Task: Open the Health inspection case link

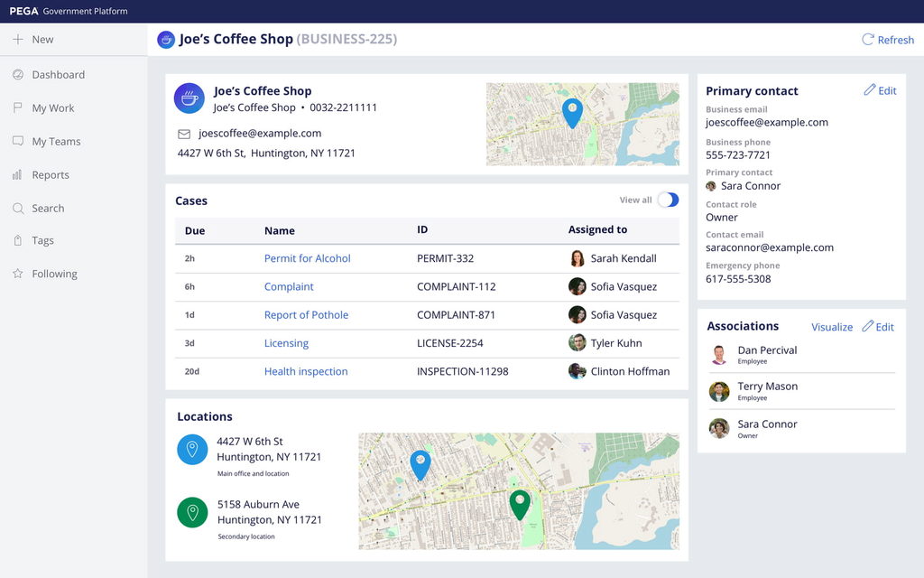Action: [x=306, y=371]
